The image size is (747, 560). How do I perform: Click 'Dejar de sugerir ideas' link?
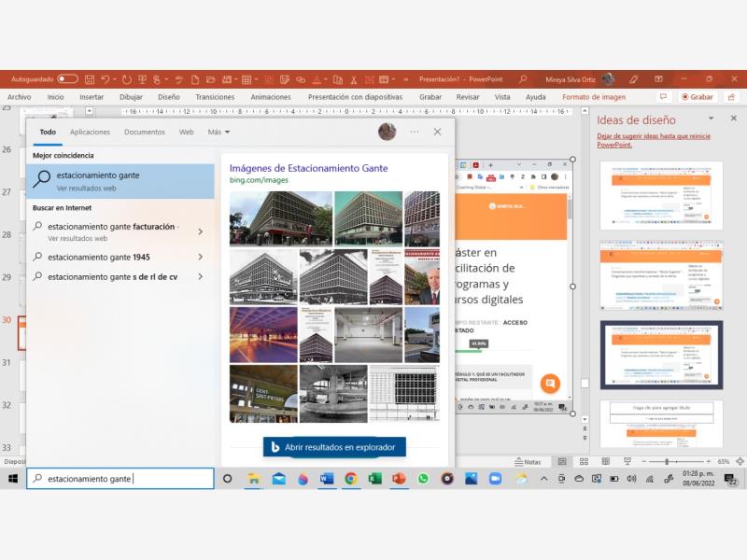click(x=653, y=140)
